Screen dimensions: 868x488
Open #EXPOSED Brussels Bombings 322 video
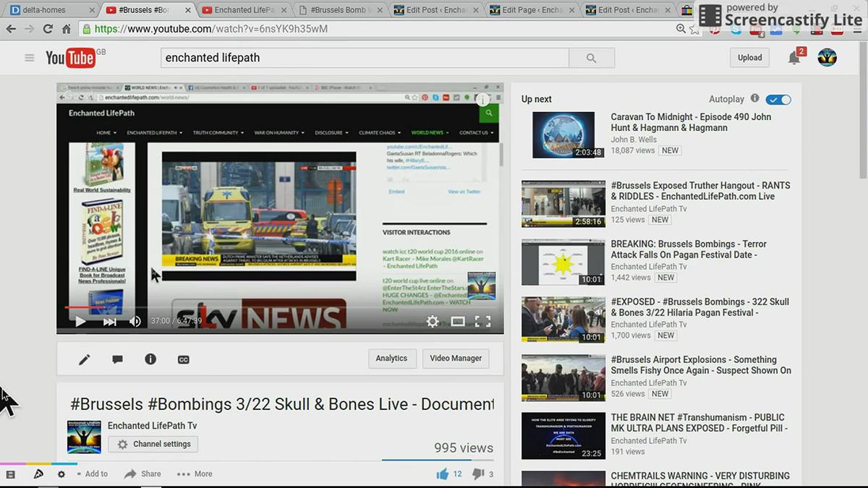coord(699,307)
